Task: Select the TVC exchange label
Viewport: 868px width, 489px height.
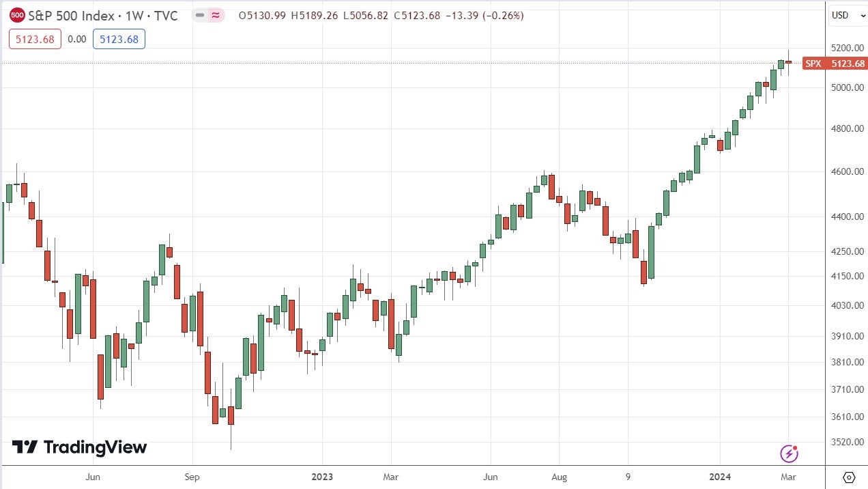Action: click(x=167, y=15)
